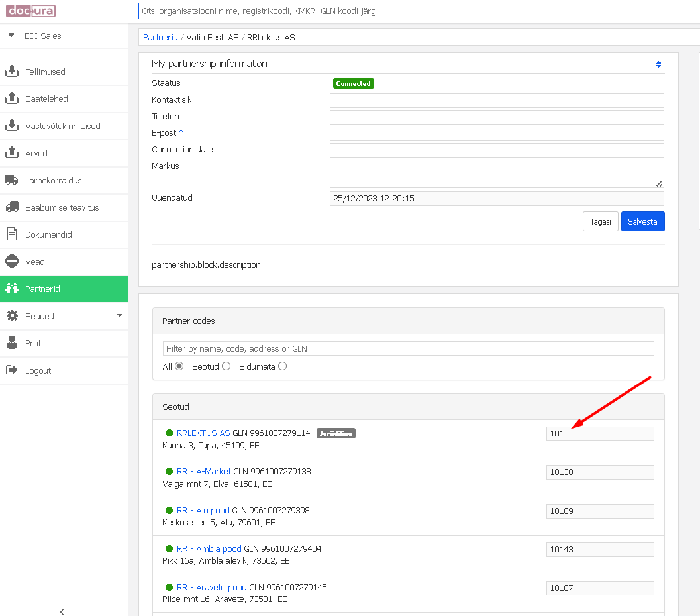Viewport: 700px width, 616px height.
Task: Collapse the left sidebar chevron
Action: point(62,611)
